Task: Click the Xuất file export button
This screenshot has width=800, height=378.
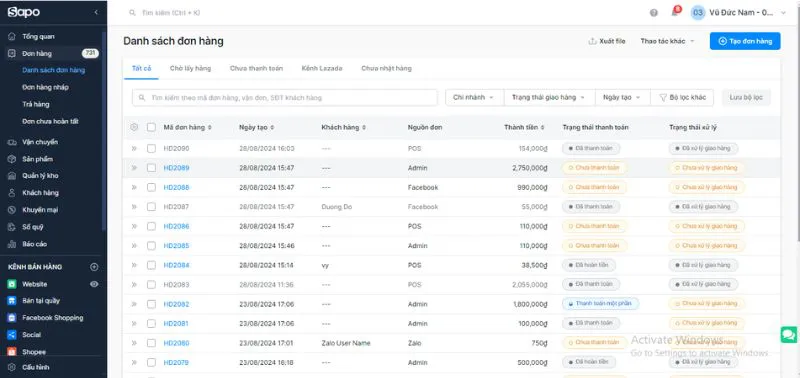Action: tap(607, 41)
